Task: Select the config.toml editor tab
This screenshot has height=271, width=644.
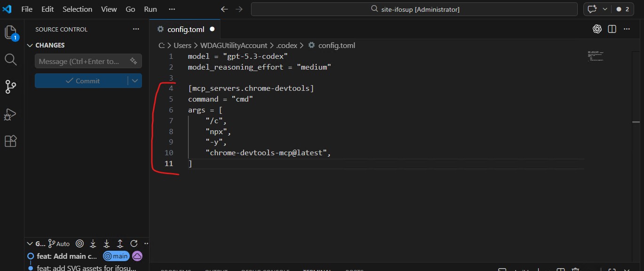Action: (186, 29)
